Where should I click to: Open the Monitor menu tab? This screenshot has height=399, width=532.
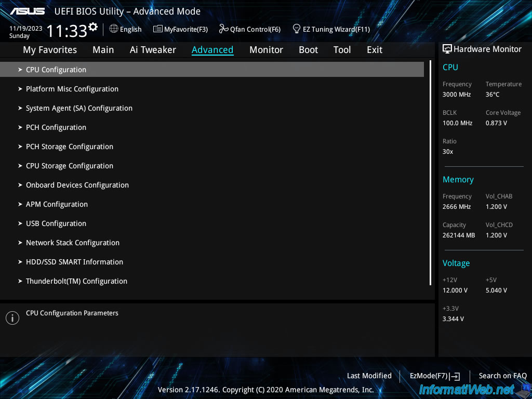(x=266, y=49)
